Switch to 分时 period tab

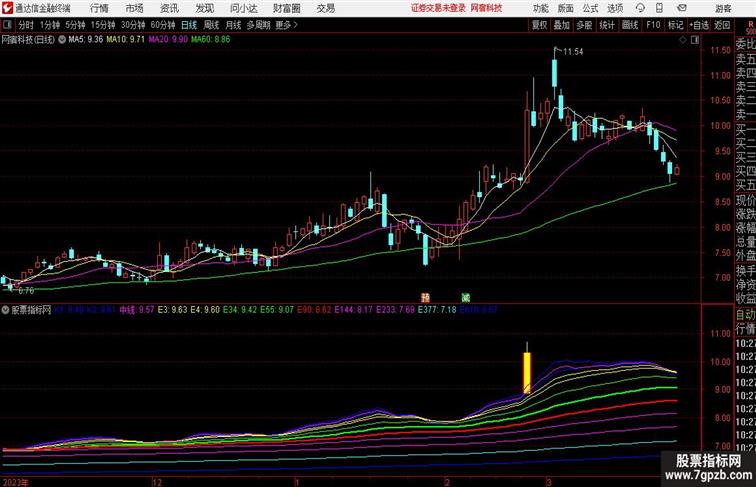[26, 25]
